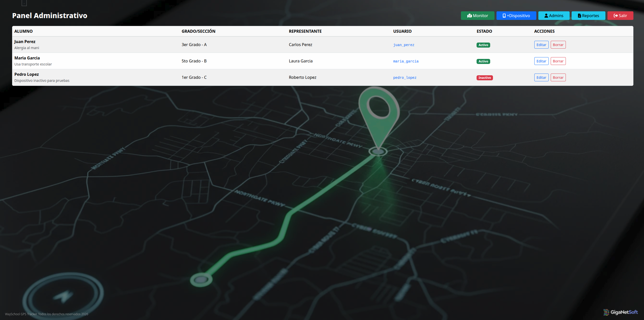The height and width of the screenshot is (320, 644).
Task: Click the map icon on Monitor button
Action: [x=469, y=16]
